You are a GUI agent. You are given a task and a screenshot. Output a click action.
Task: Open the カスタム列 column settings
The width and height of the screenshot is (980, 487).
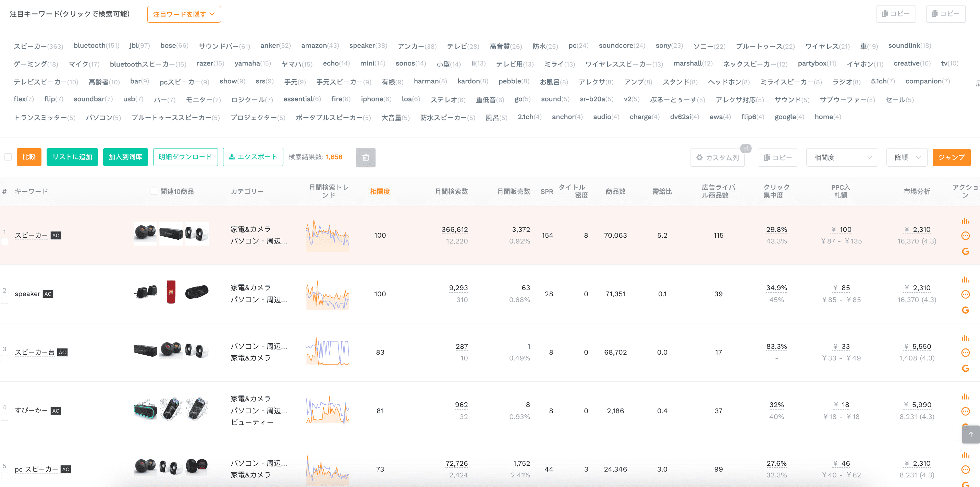pos(717,157)
